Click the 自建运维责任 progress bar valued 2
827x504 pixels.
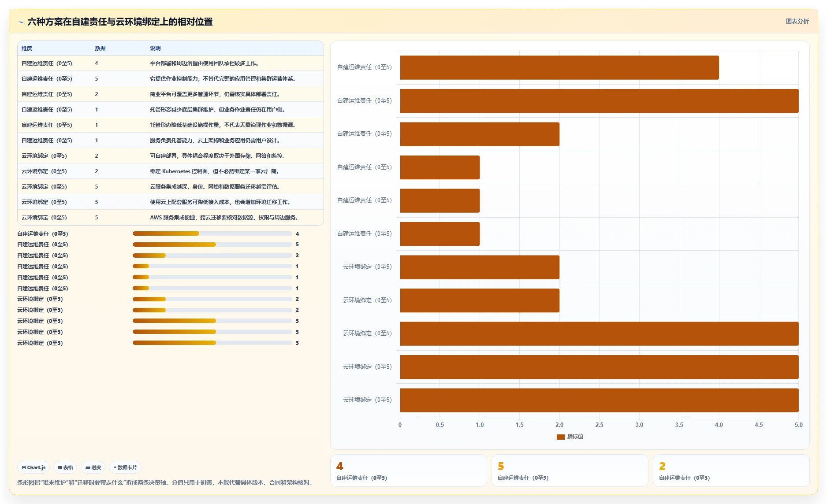pyautogui.click(x=212, y=256)
